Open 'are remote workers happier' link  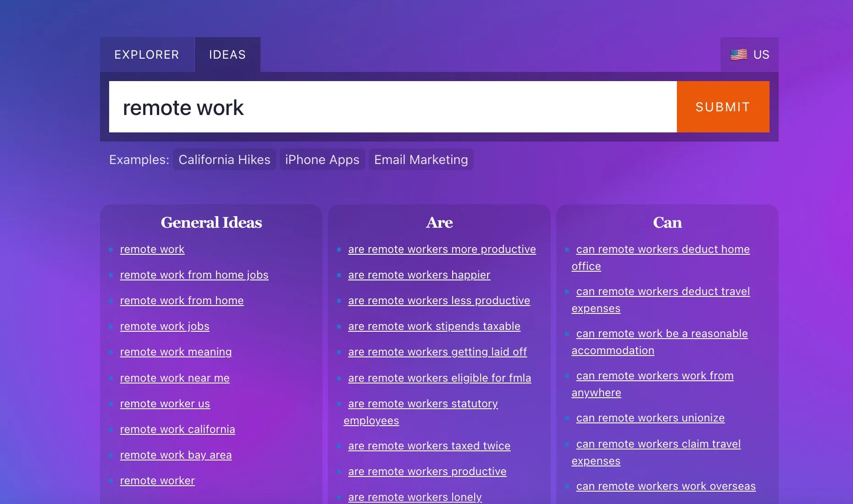419,275
